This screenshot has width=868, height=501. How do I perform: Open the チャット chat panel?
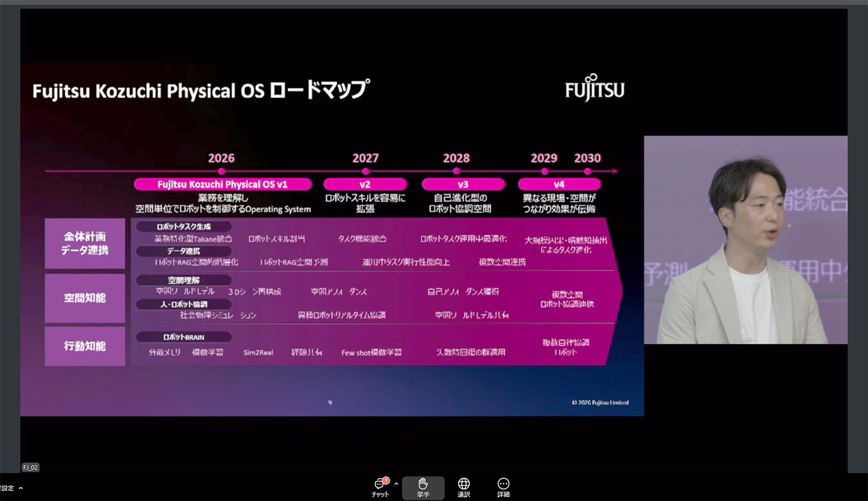click(380, 487)
